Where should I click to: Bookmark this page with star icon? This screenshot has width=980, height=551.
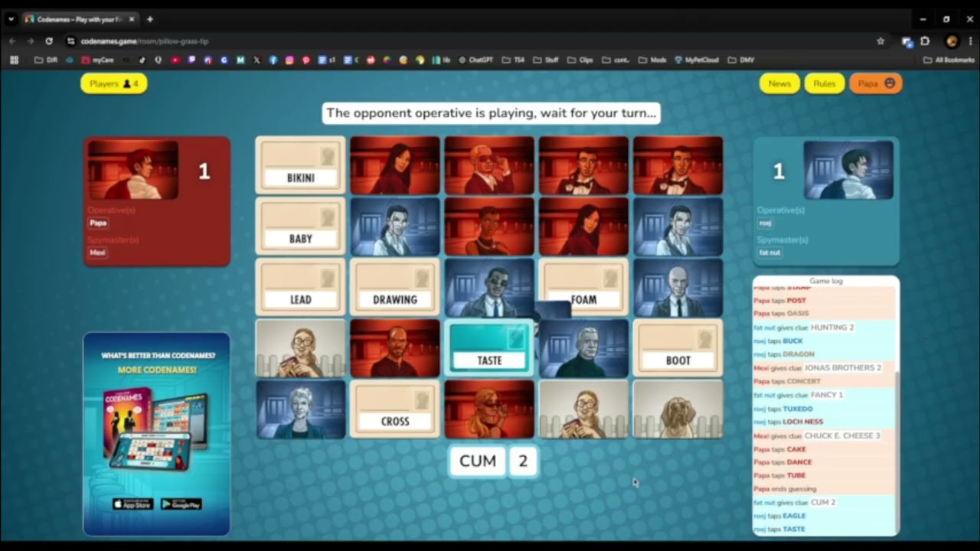pos(880,41)
